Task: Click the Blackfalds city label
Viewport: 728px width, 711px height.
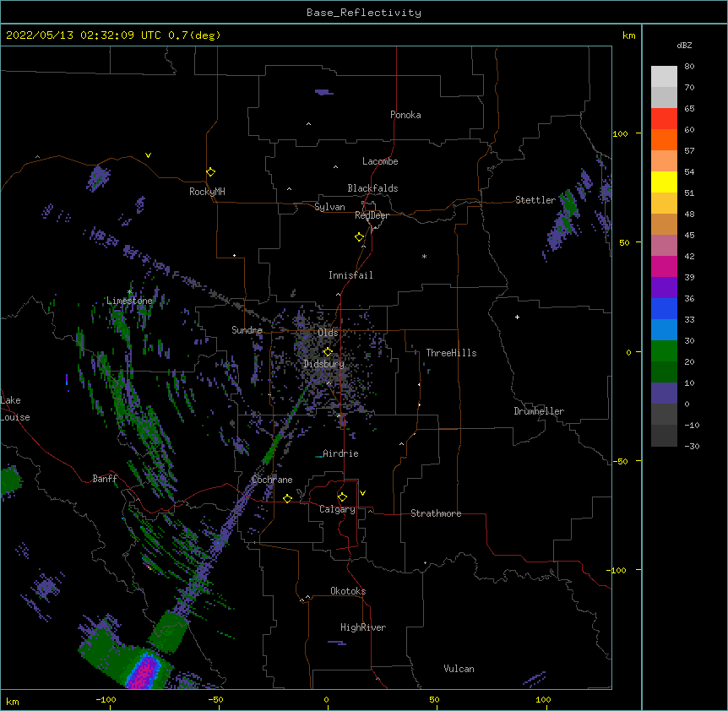Action: pos(372,188)
